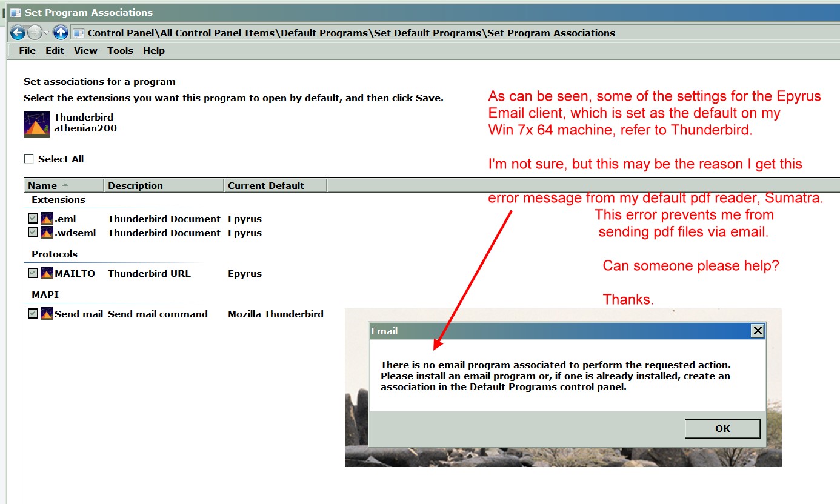Toggle the Select All checkbox
The height and width of the screenshot is (504, 840).
(x=28, y=159)
